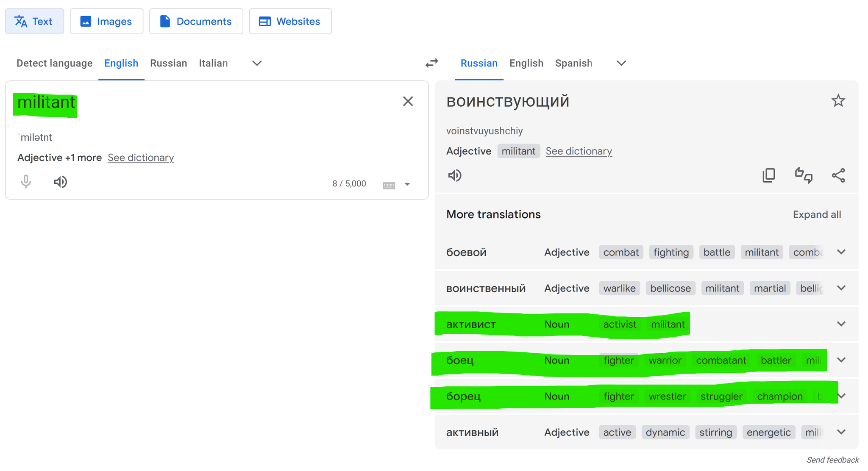
Task: Share the translation via share icon
Action: 838,175
